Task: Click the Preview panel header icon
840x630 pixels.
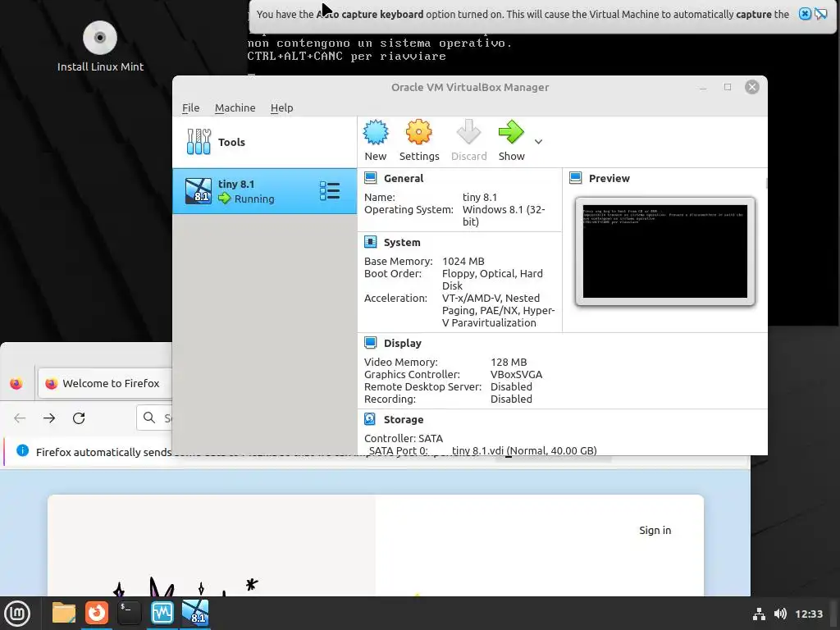Action: (576, 178)
